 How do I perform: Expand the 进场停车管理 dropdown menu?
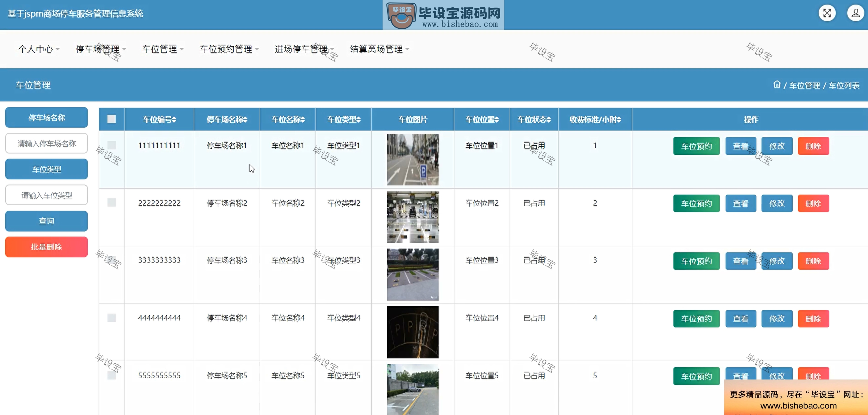tap(304, 49)
